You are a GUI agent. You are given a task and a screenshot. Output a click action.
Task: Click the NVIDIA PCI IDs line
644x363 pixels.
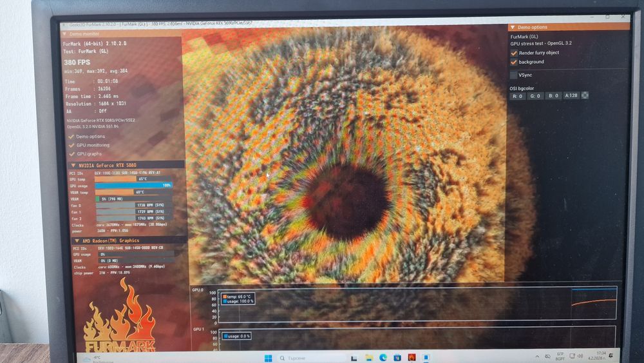(115, 173)
